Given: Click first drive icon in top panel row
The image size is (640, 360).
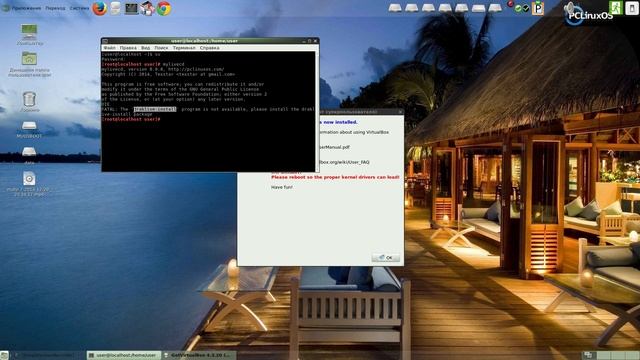Looking at the screenshot, I should (395, 8).
